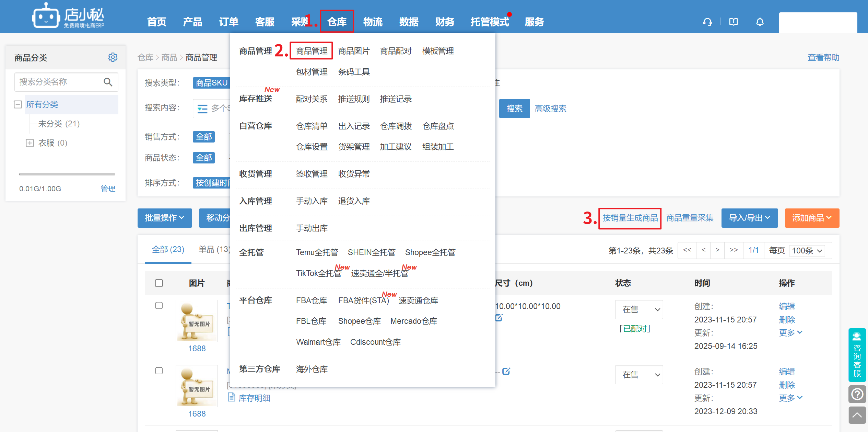Open the 100条 per-page dropdown

tap(807, 250)
